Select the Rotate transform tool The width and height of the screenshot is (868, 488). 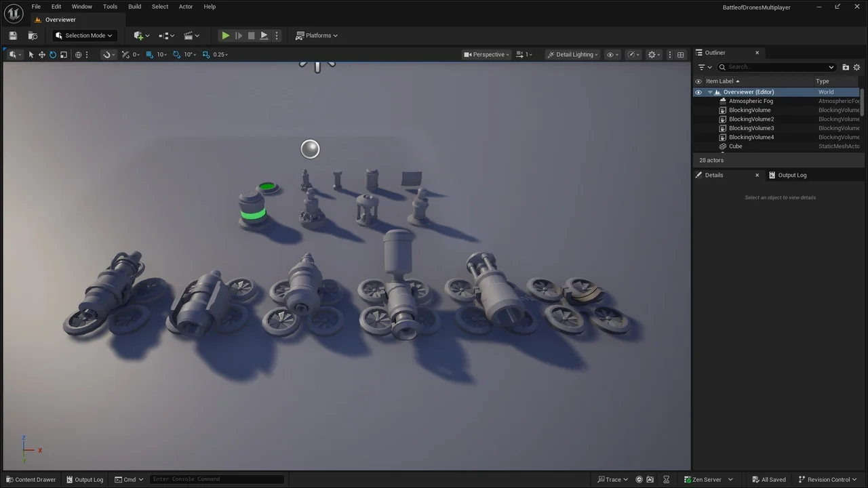coord(52,54)
